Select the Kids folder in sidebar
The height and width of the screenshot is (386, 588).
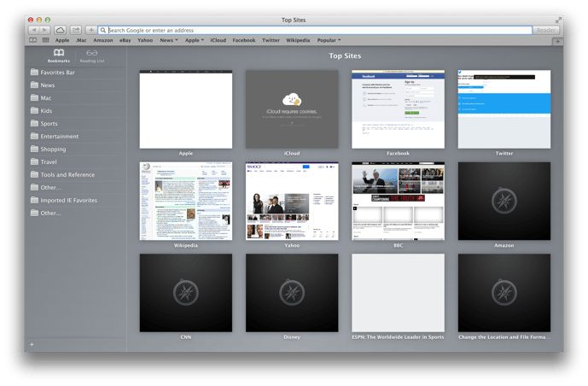tap(76, 111)
